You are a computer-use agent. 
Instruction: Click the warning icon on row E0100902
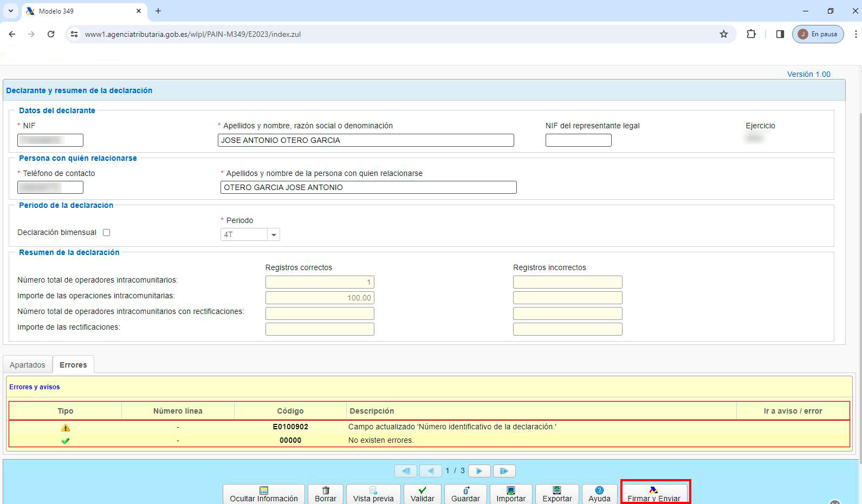(x=66, y=428)
